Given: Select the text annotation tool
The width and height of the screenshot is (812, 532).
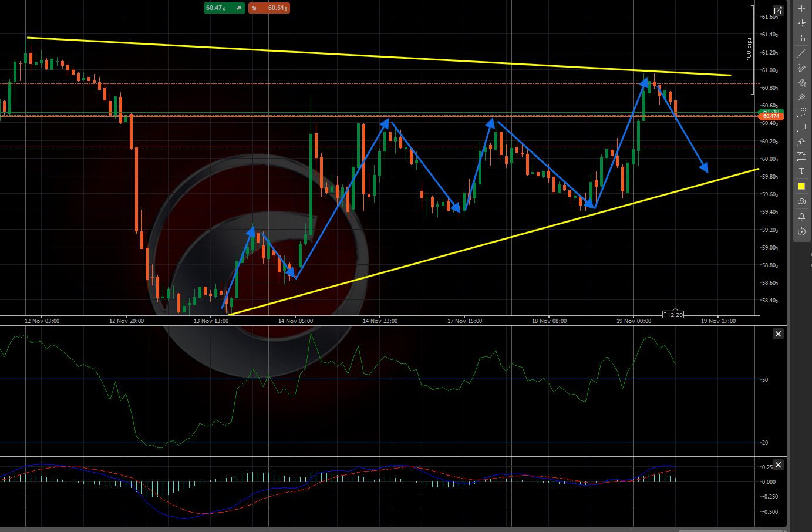Looking at the screenshot, I should [x=801, y=171].
